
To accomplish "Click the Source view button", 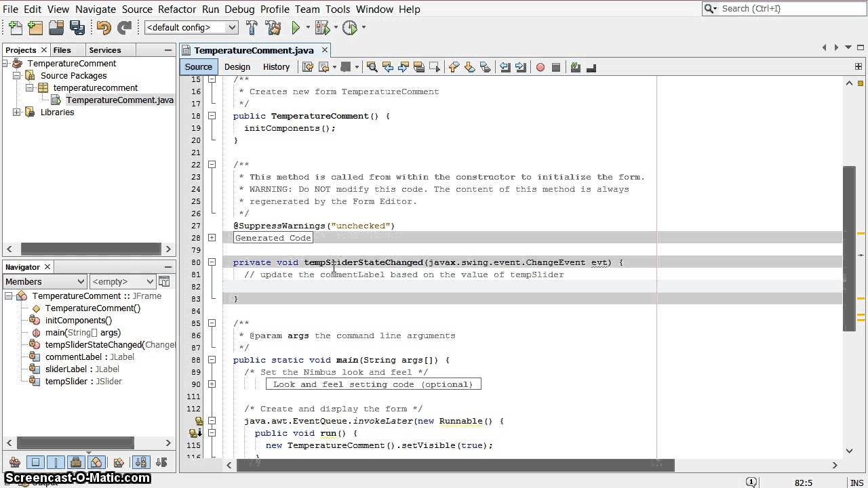I will click(x=198, y=67).
